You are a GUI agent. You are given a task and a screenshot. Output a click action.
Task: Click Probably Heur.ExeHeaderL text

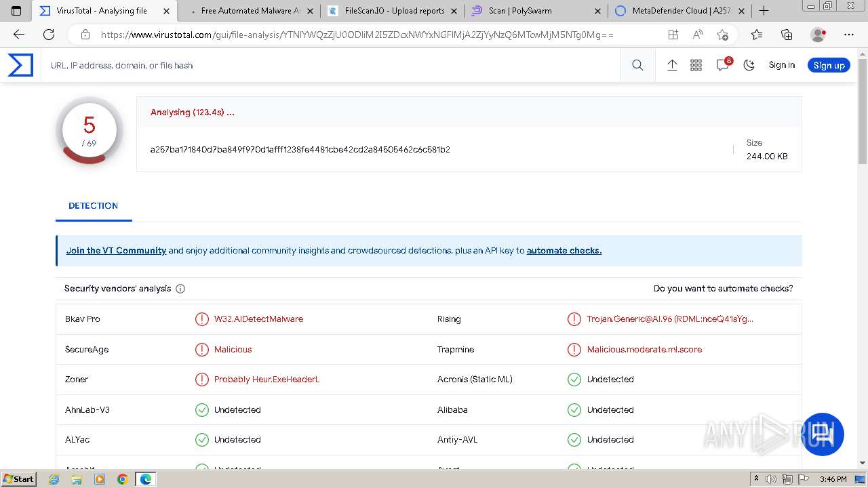coord(267,379)
